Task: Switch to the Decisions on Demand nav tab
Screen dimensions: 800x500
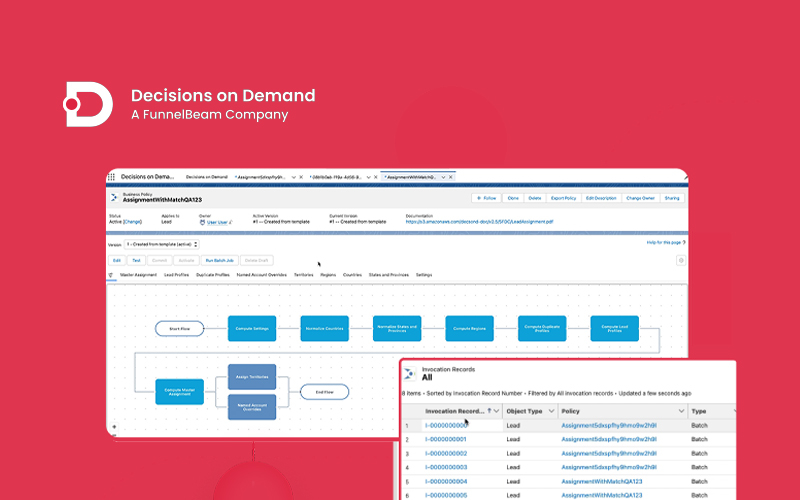Action: pos(207,177)
